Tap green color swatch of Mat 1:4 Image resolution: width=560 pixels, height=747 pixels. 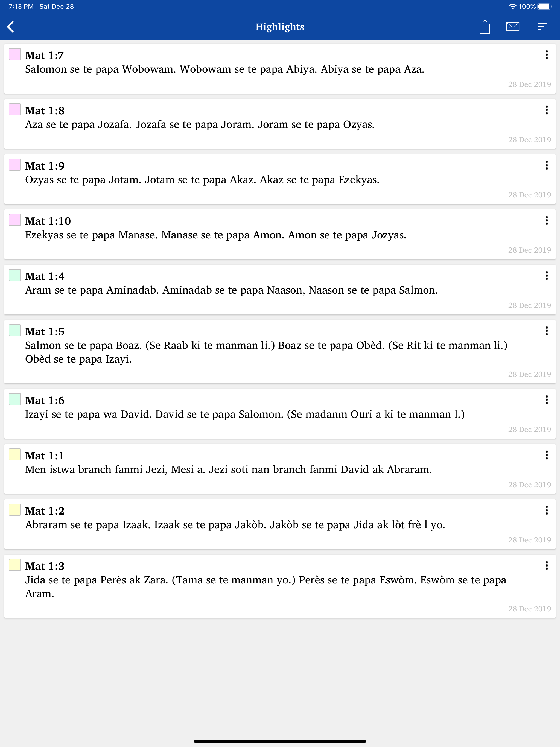[15, 275]
